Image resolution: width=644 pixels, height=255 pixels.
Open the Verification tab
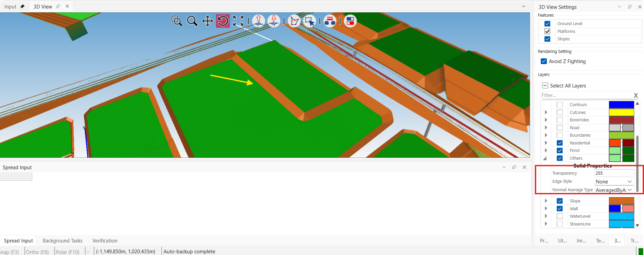[x=105, y=241]
